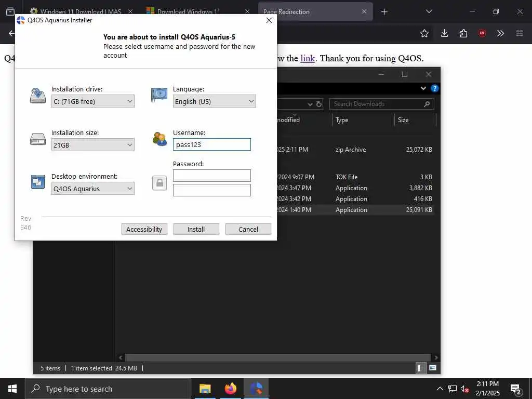Viewport: 532px width, 399px height.
Task: Cancel the Q4OS installer
Action: 248,229
